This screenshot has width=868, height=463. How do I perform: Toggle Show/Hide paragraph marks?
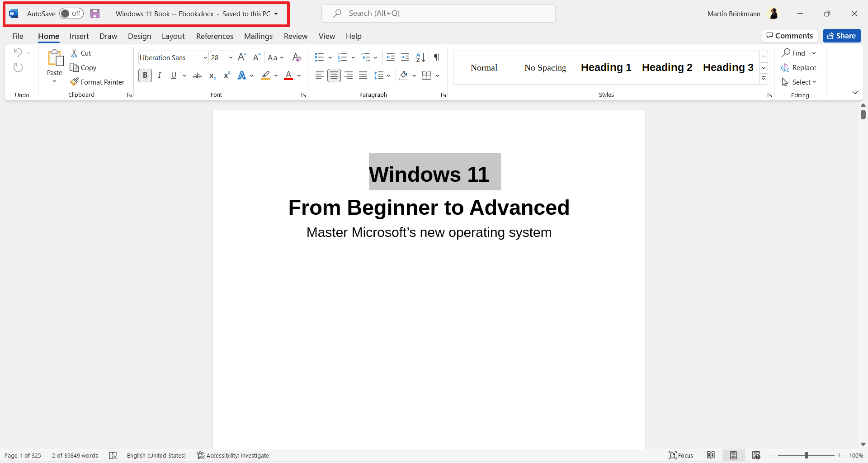[x=436, y=57]
